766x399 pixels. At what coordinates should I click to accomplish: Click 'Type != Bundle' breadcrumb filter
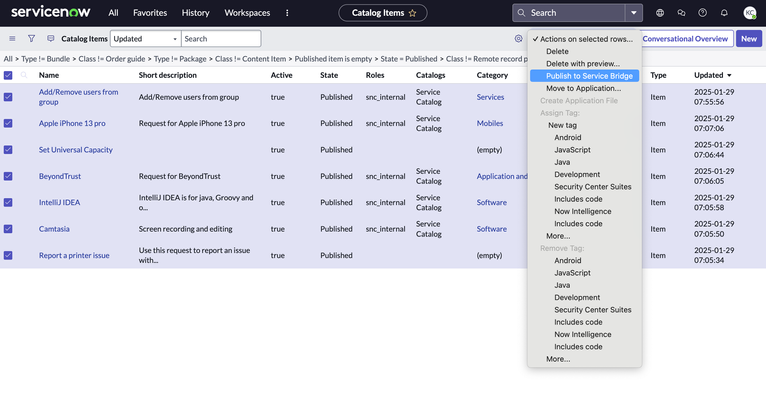pyautogui.click(x=45, y=59)
